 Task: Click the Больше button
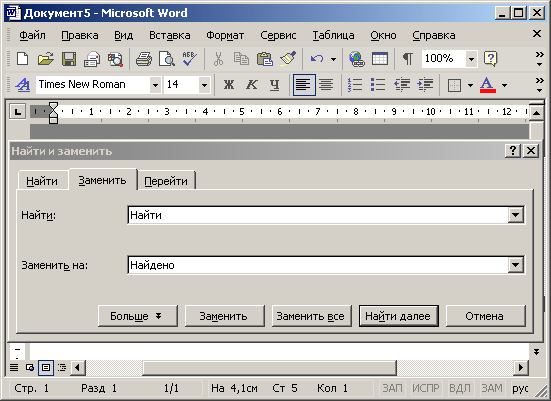click(138, 316)
